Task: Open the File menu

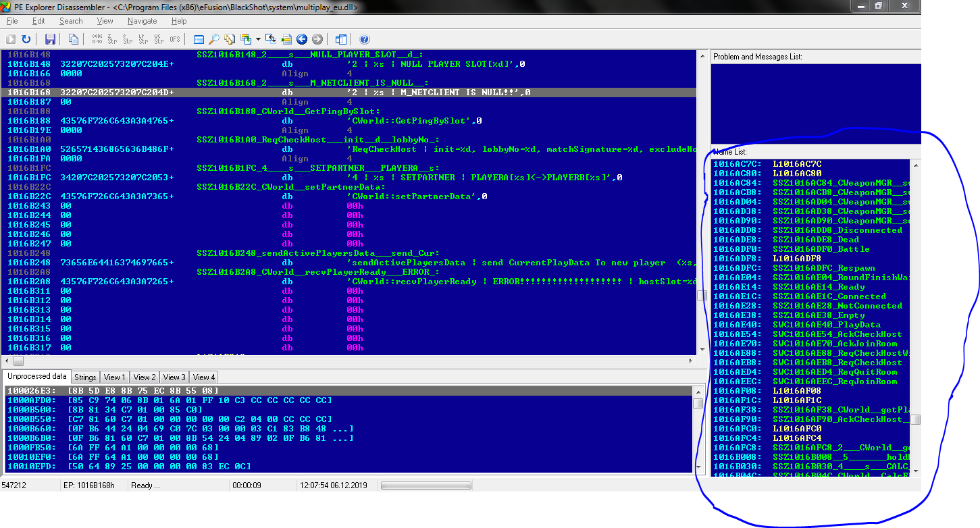Action: tap(12, 21)
